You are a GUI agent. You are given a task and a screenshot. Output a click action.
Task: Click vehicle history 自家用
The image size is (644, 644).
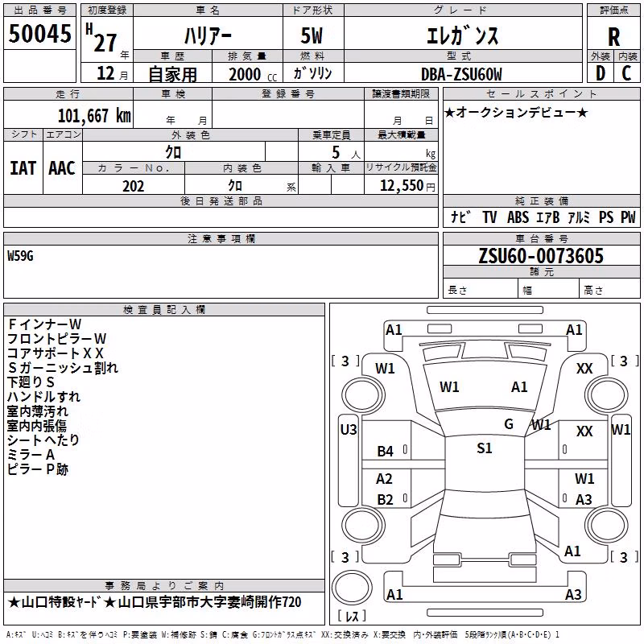coord(172,74)
